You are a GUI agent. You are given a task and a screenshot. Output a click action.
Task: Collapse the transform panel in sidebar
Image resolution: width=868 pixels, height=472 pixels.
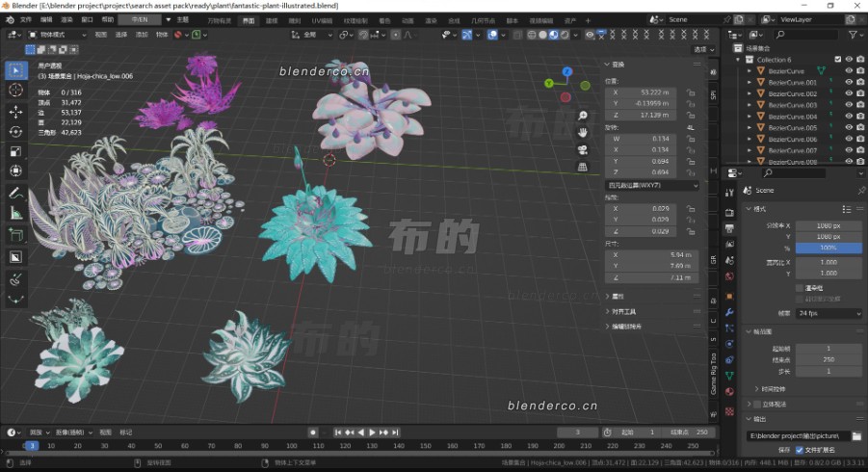click(x=607, y=65)
